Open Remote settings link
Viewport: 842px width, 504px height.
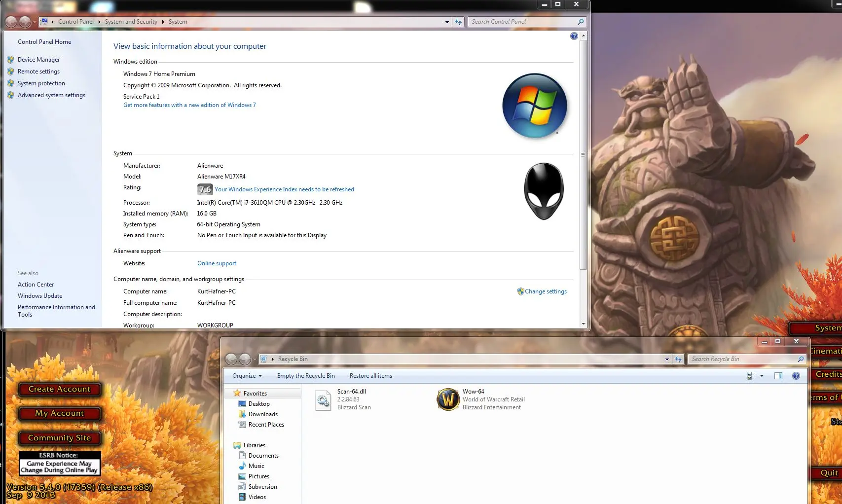pyautogui.click(x=38, y=72)
